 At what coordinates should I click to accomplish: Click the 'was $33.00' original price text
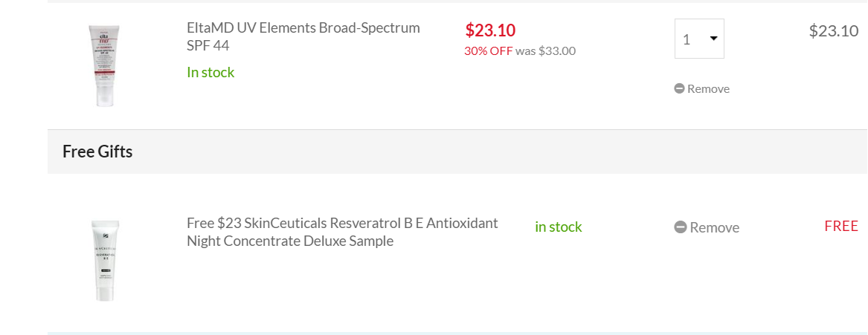pyautogui.click(x=545, y=51)
